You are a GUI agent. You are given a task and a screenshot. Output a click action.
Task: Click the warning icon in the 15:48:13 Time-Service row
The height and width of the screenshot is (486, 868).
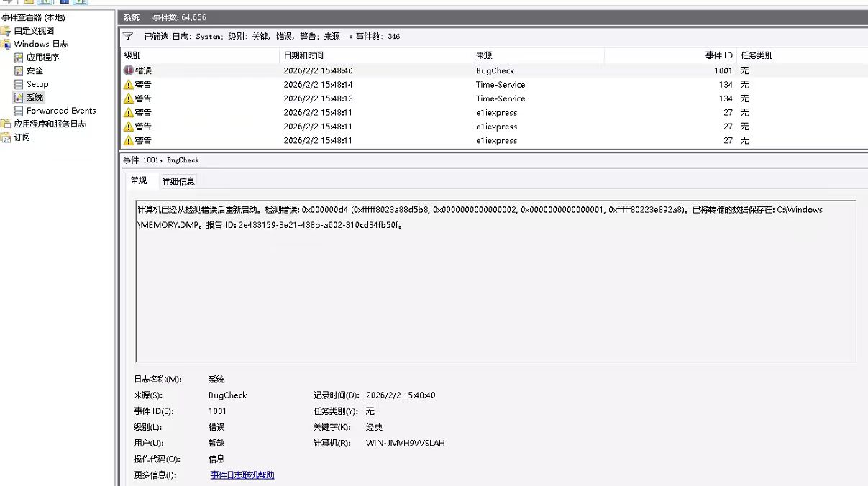pos(129,98)
